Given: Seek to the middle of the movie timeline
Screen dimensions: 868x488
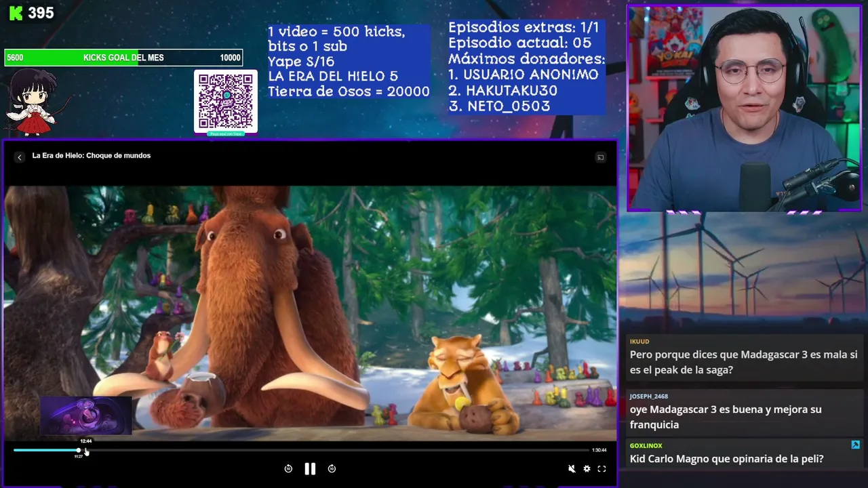Looking at the screenshot, I should pyautogui.click(x=301, y=450).
